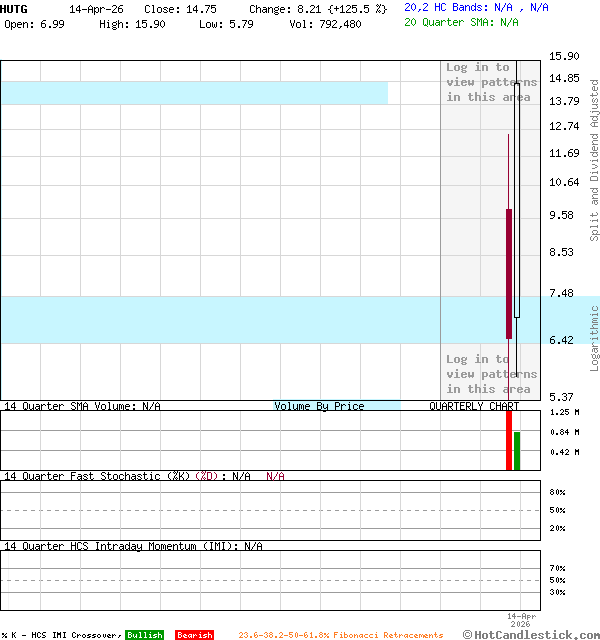Click the Volume By Price label
Image resolution: width=600 pixels, height=640 pixels.
pyautogui.click(x=319, y=406)
